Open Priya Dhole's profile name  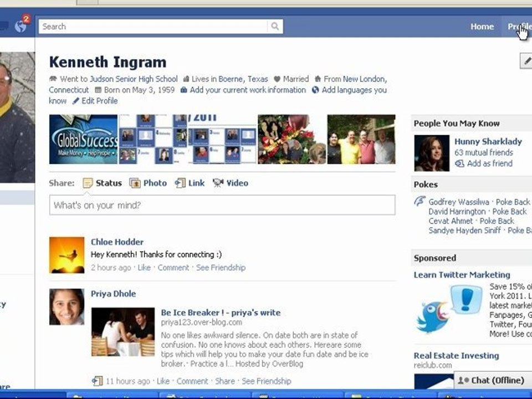coord(113,294)
